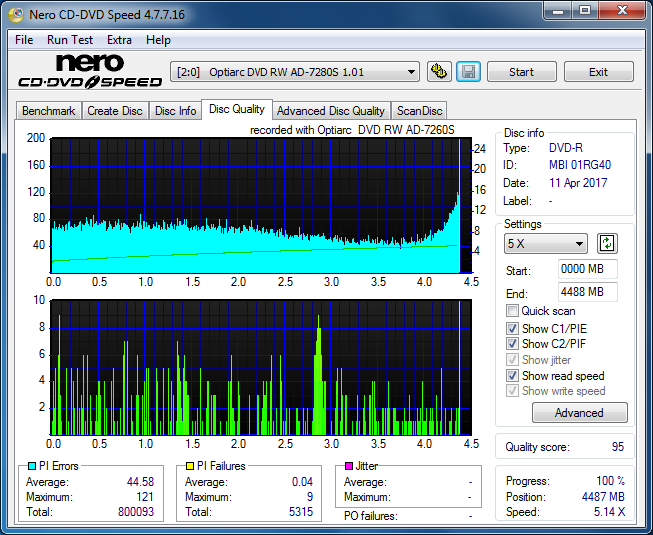Click PI Errors average 44.58
Image resolution: width=653 pixels, height=535 pixels.
pos(140,482)
